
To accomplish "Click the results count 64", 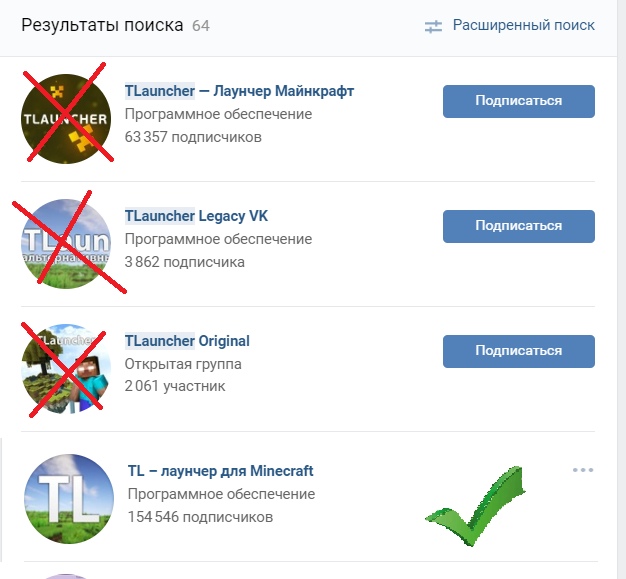I will point(201,26).
